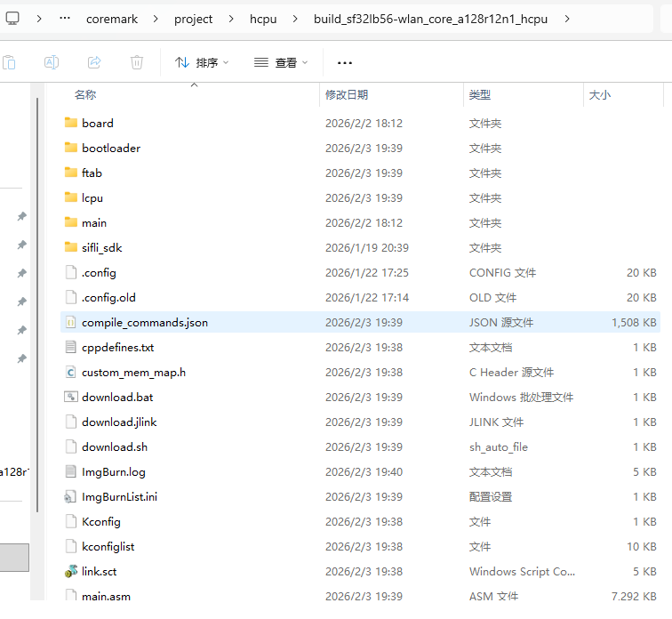Click the C Header 源文件 type cell
The height and width of the screenshot is (619, 672).
[511, 372]
